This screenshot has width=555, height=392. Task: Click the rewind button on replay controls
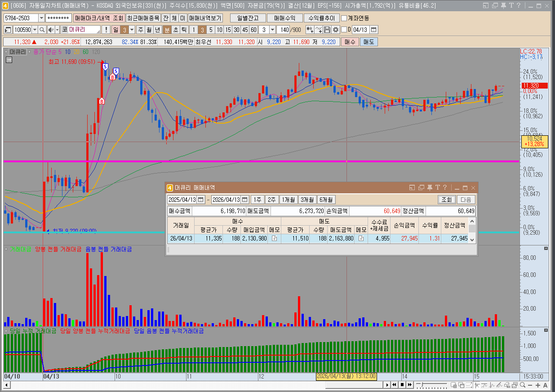(x=395, y=385)
